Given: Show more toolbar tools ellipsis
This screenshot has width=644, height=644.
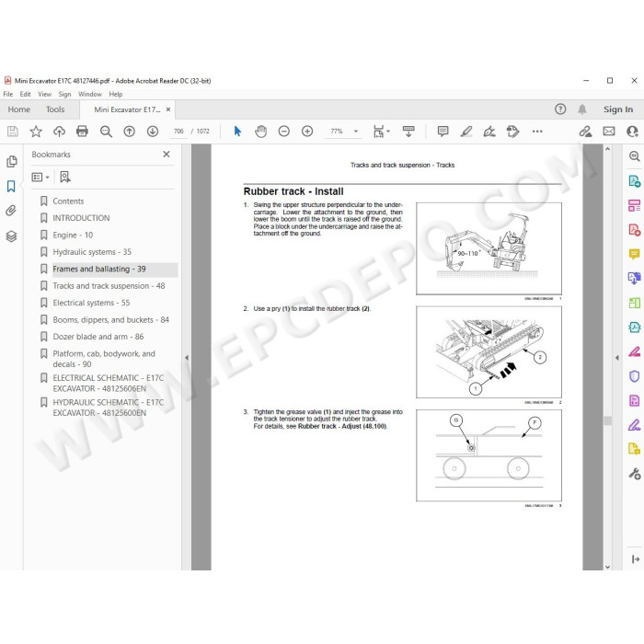Looking at the screenshot, I should [536, 132].
